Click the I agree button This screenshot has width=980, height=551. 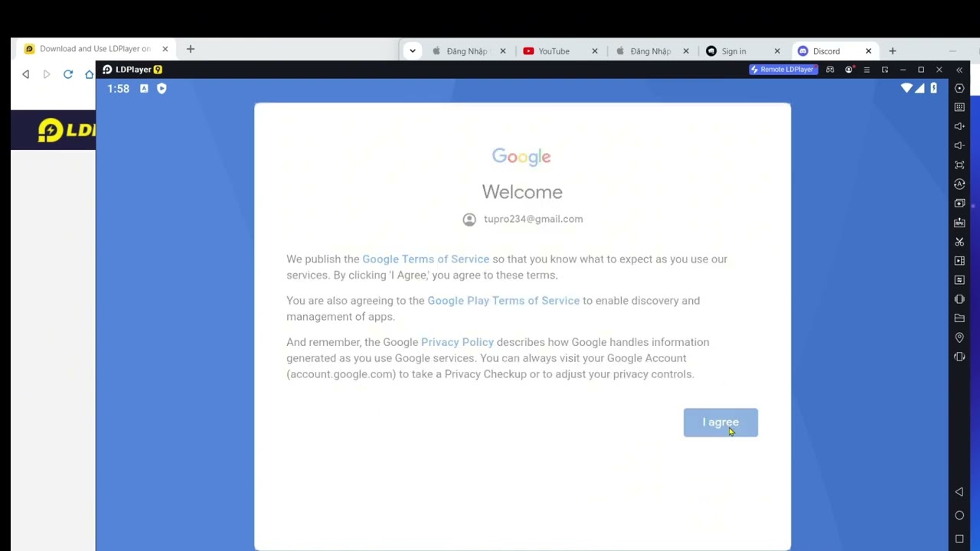pos(720,422)
